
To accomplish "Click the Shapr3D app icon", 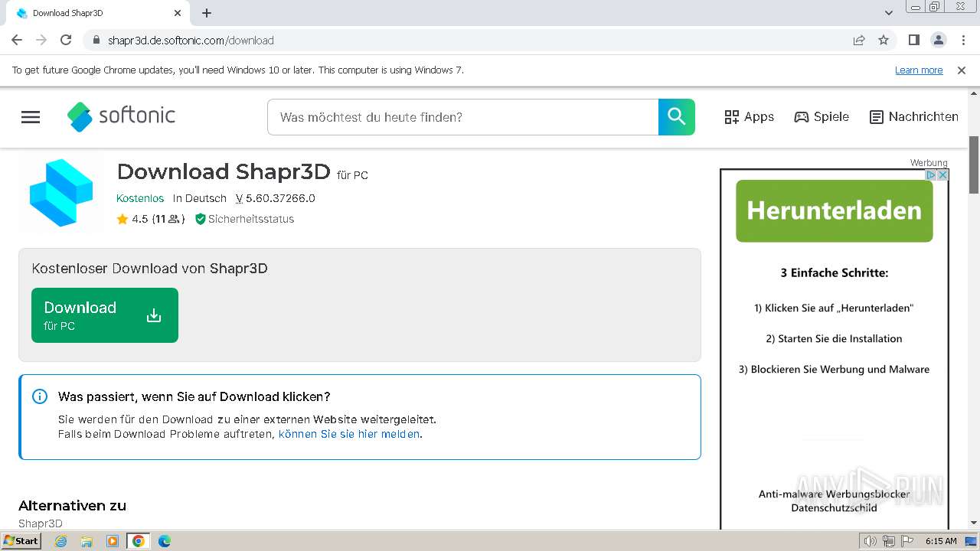I will tap(61, 192).
